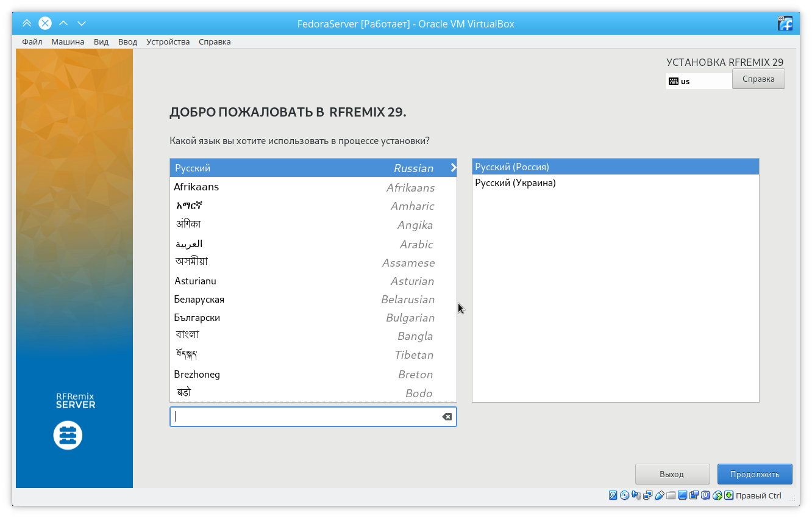Click the audio status icon

(636, 495)
